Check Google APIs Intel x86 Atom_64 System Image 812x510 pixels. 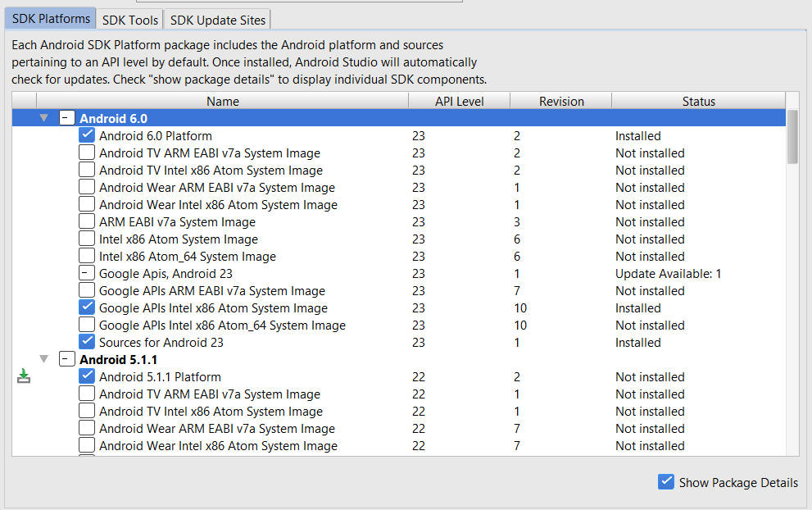click(x=87, y=325)
